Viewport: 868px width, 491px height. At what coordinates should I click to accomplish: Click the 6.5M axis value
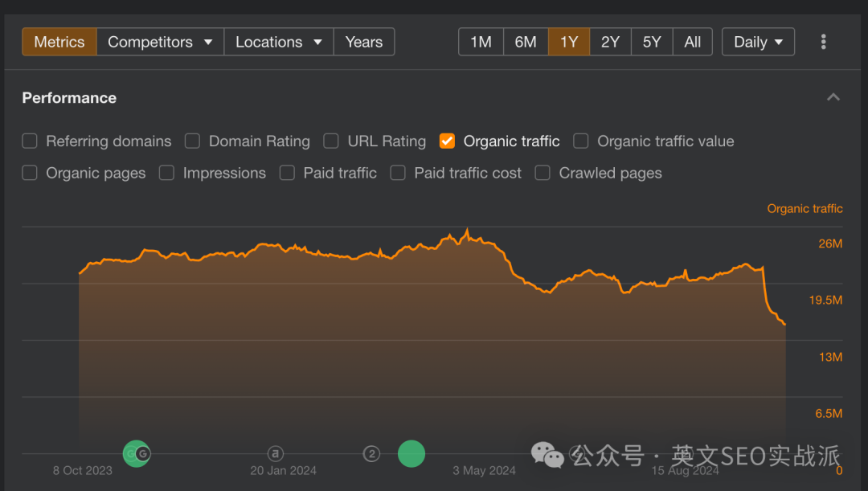click(x=829, y=414)
